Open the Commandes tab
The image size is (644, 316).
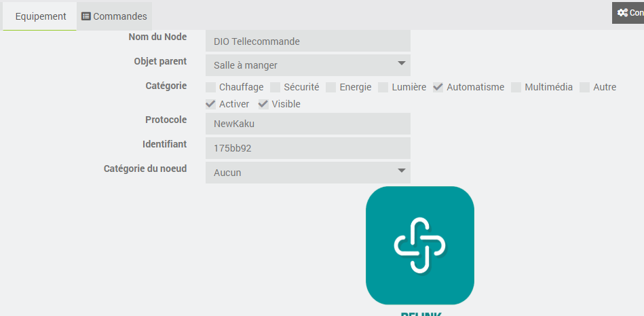[x=114, y=16]
